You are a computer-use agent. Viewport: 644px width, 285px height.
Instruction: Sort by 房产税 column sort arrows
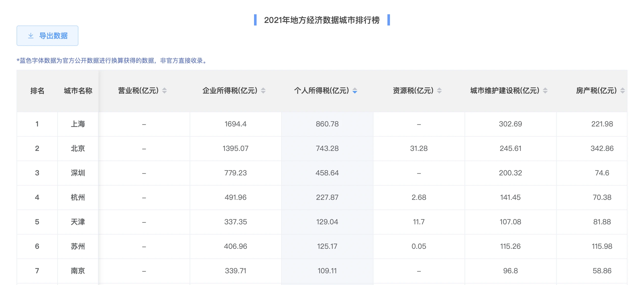(x=623, y=90)
